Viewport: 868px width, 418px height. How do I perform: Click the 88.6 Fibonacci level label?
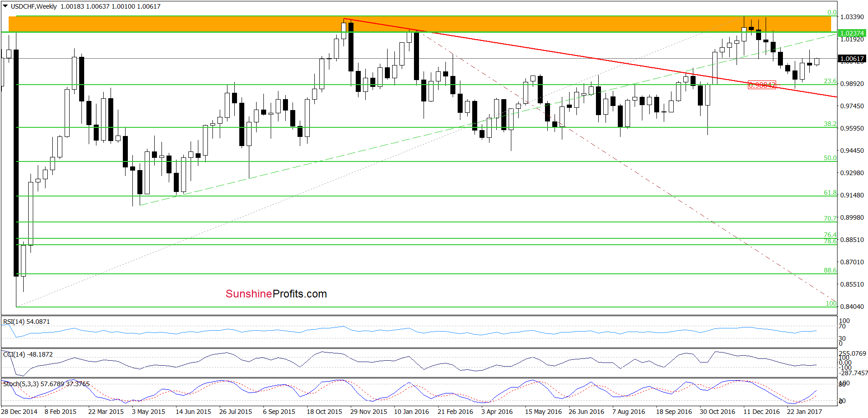pos(830,270)
